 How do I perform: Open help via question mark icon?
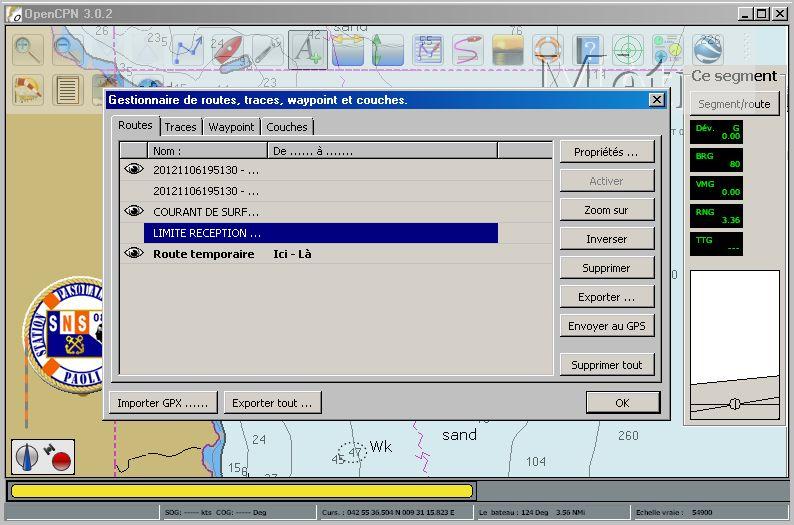tap(587, 49)
